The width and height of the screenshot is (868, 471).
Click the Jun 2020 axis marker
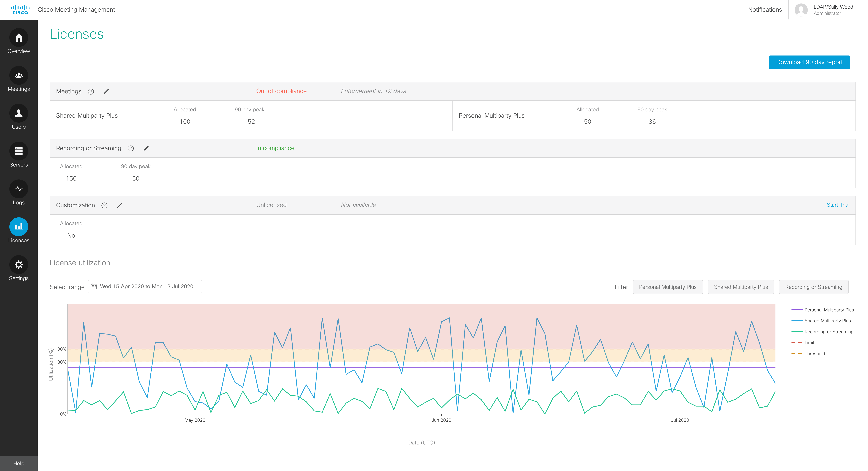[x=441, y=420]
